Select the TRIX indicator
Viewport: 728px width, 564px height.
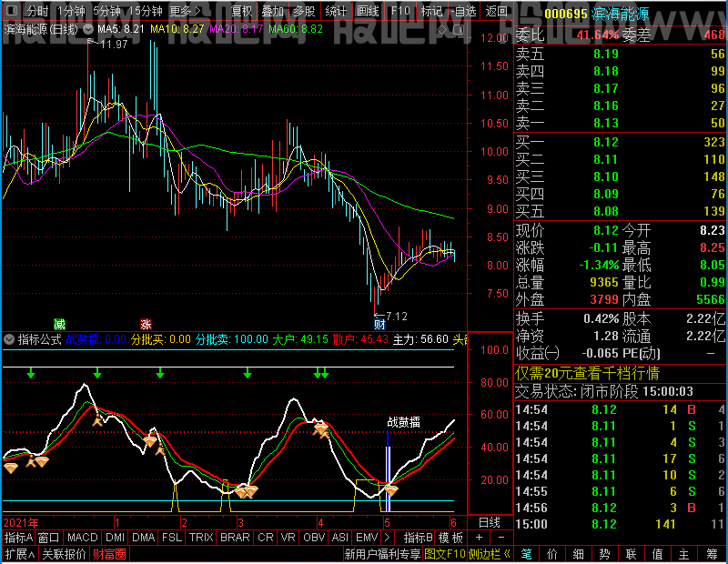(x=201, y=538)
